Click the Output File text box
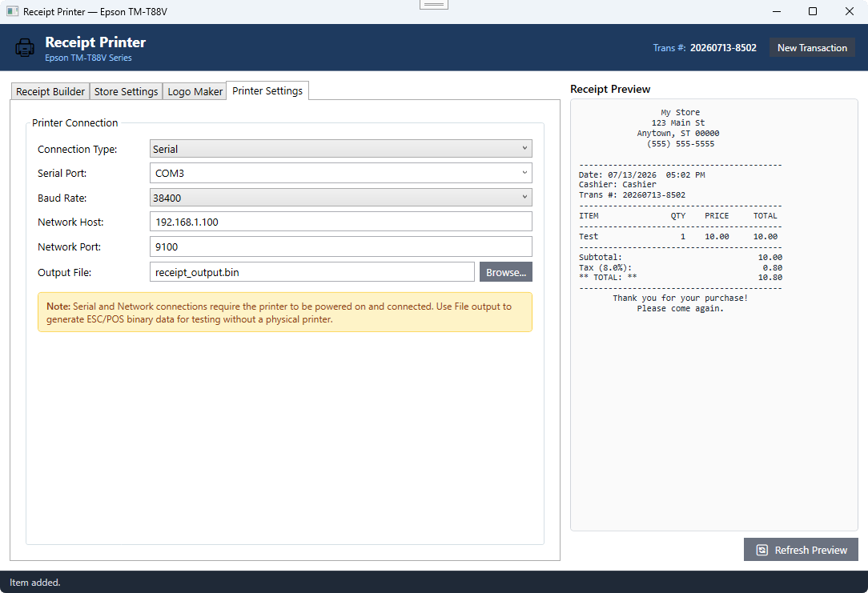The height and width of the screenshot is (593, 868). (x=311, y=272)
